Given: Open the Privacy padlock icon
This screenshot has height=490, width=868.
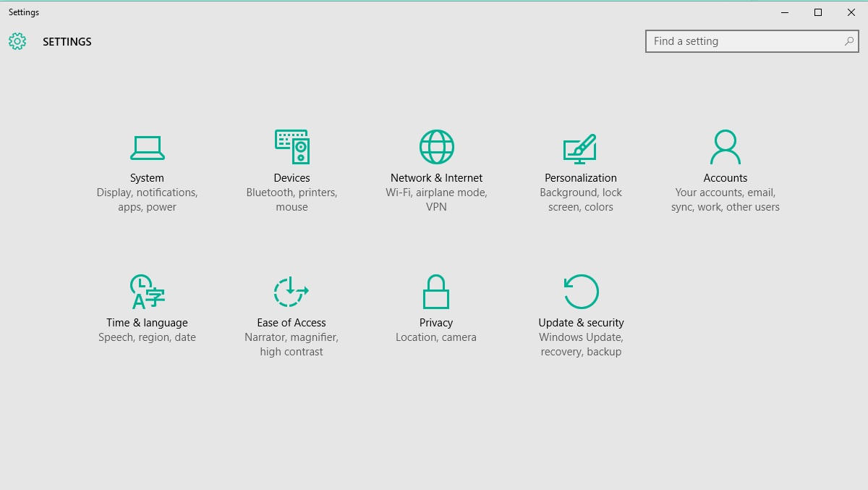Looking at the screenshot, I should pyautogui.click(x=436, y=292).
